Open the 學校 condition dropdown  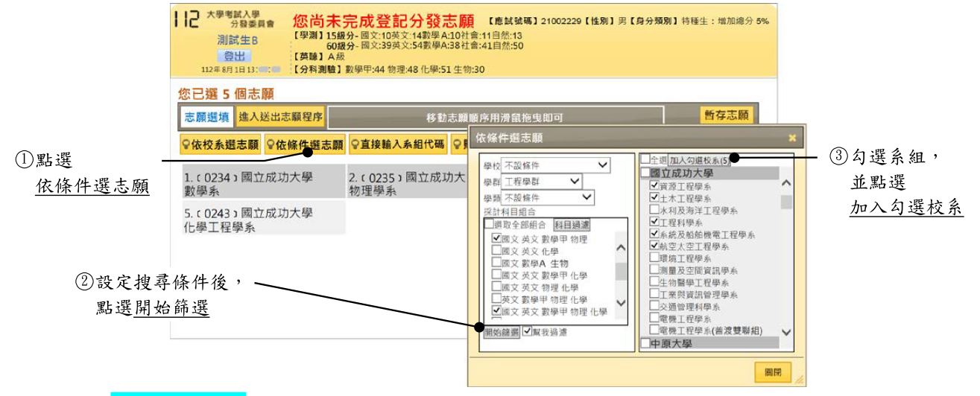[557, 164]
